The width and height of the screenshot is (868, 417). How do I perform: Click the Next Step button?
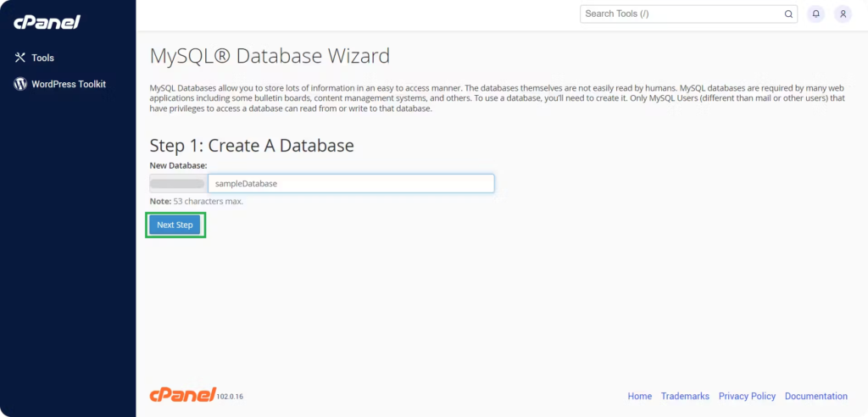click(175, 225)
